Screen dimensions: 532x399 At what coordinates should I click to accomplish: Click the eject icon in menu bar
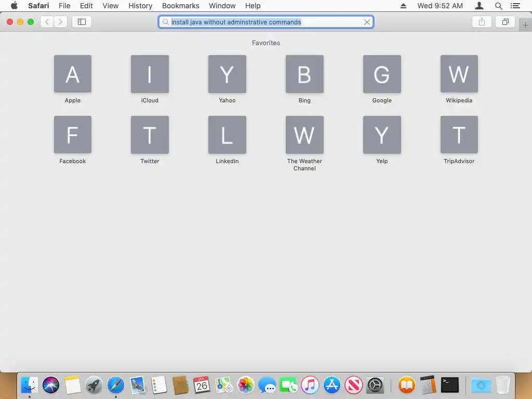tap(403, 6)
